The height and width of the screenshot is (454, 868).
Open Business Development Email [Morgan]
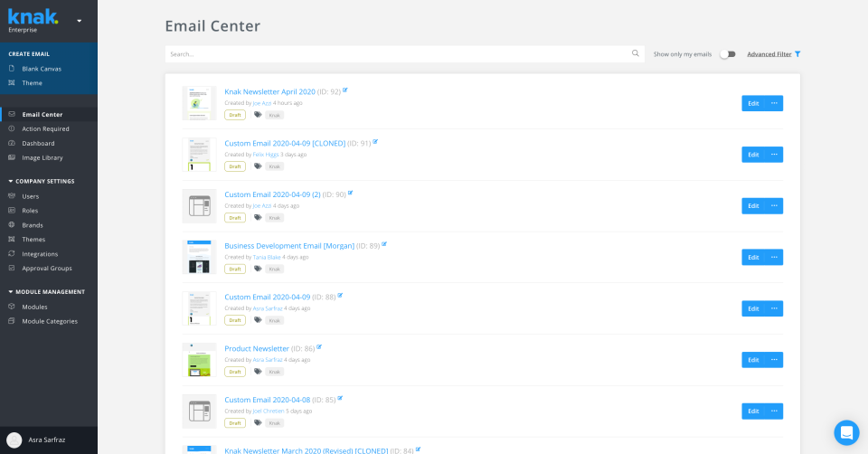289,246
